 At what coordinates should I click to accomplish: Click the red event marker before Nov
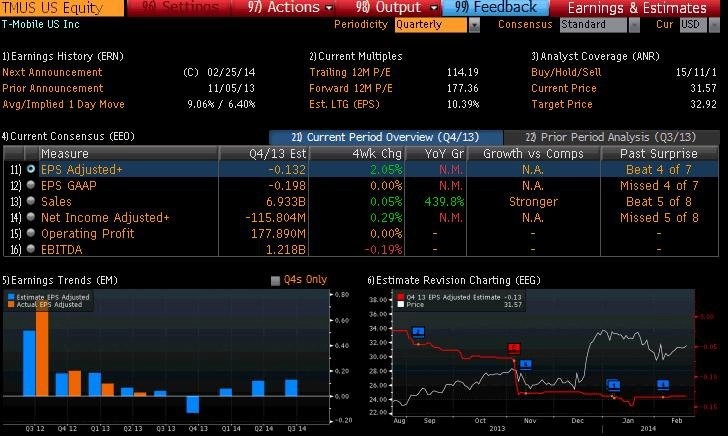514,348
